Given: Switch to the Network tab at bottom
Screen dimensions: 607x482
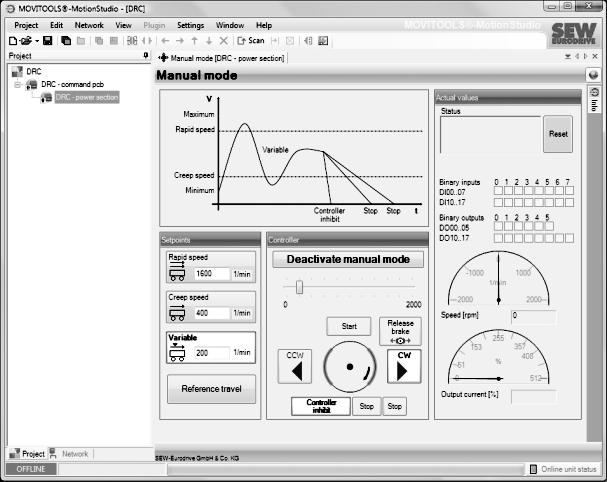Looking at the screenshot, I should coord(70,454).
